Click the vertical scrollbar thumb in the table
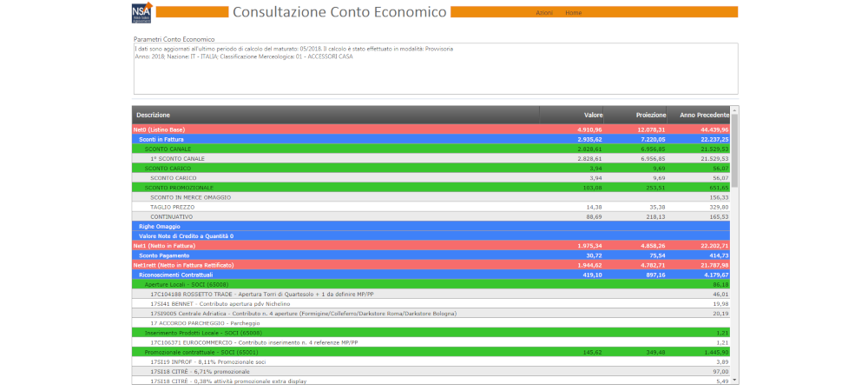868x391 pixels. [x=734, y=150]
